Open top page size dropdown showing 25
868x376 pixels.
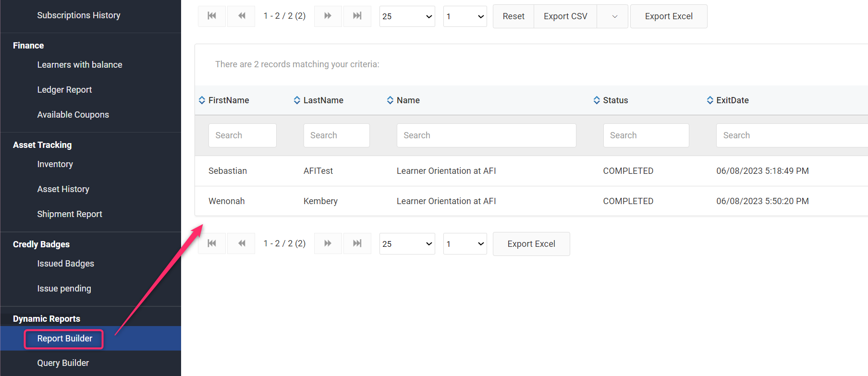point(407,16)
